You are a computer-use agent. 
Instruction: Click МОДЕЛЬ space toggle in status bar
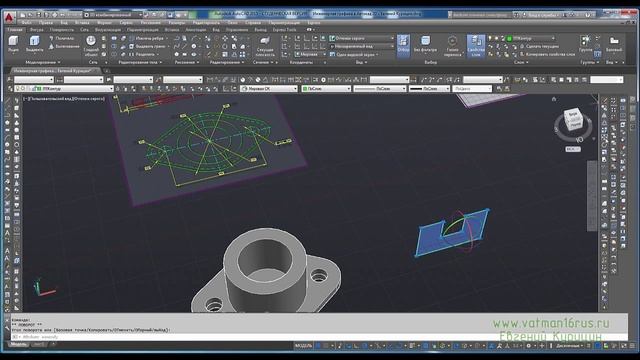click(303, 346)
